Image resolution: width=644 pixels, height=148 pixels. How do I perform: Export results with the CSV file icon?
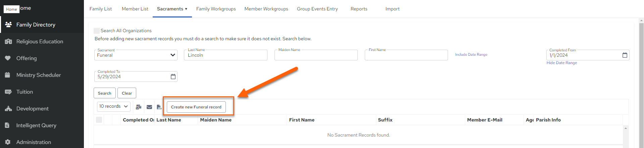[159, 107]
